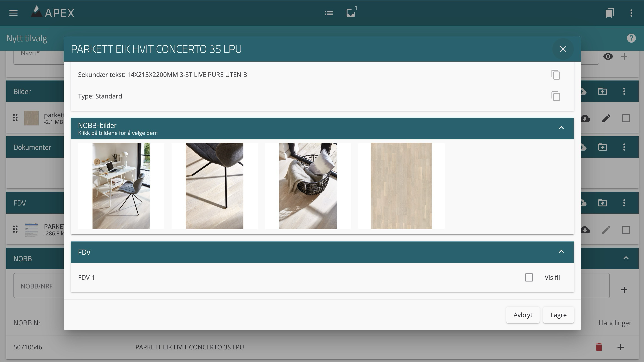Click upload folder icon in Bilder header

coord(602,91)
